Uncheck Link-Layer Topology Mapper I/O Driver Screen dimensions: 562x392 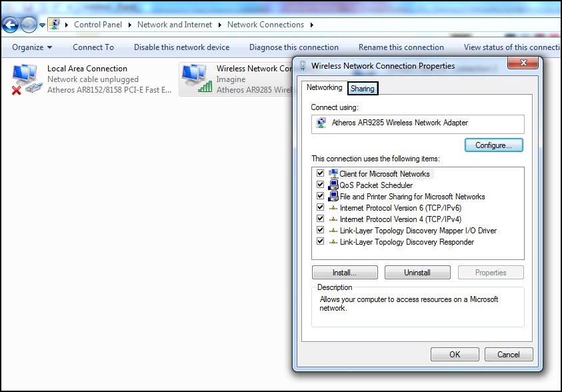321,230
